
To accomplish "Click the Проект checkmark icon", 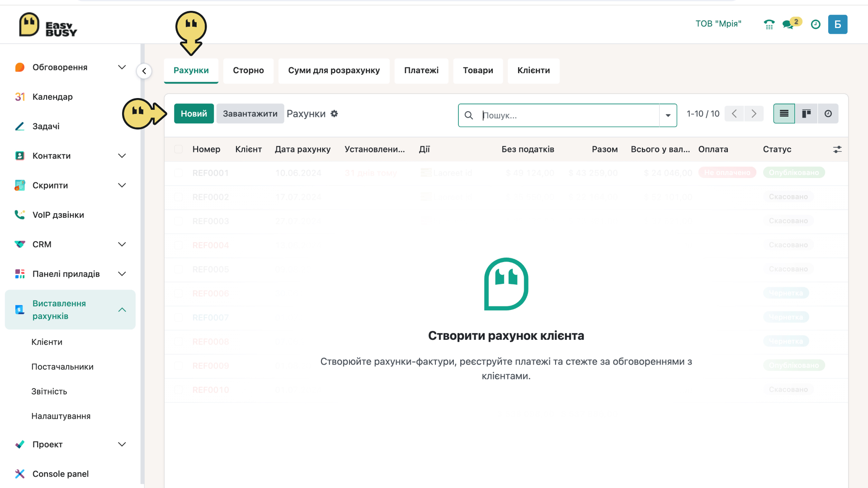I will pos(20,444).
